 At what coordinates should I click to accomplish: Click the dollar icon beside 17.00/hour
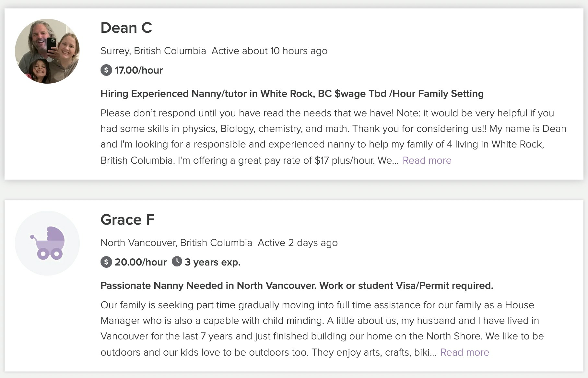(106, 70)
